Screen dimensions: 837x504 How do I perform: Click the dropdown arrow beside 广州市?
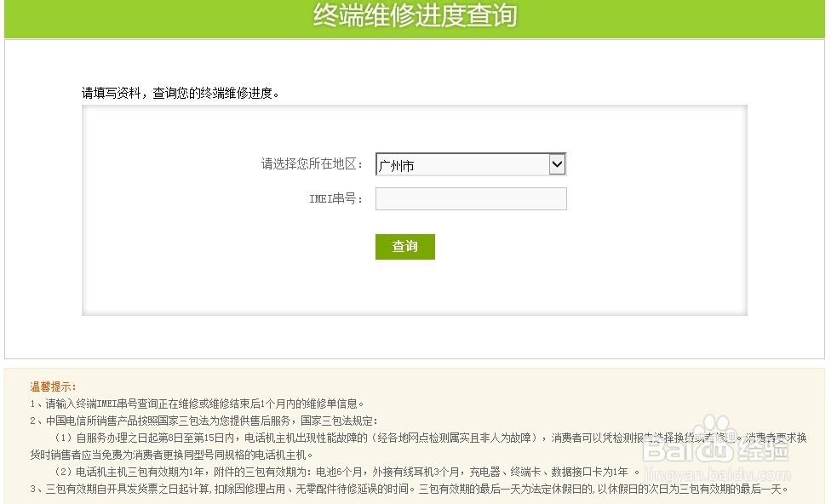click(x=557, y=163)
